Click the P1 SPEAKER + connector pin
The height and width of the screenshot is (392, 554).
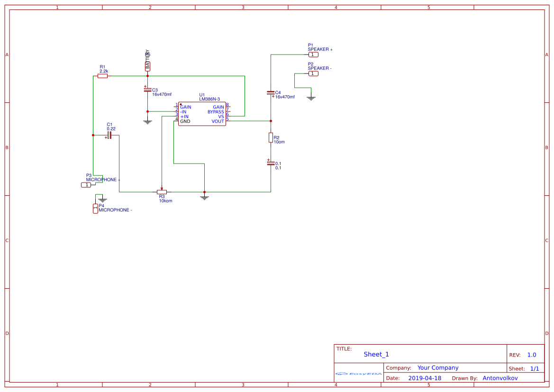point(313,55)
